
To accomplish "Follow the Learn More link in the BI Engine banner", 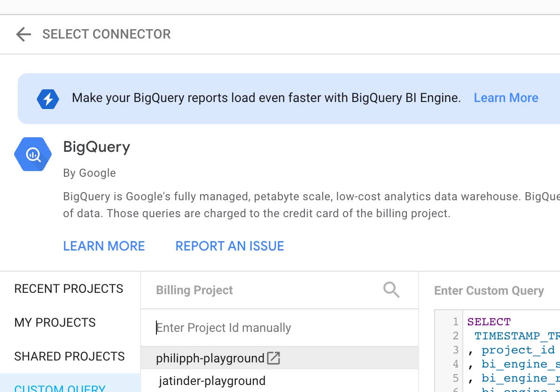I will coord(506,98).
